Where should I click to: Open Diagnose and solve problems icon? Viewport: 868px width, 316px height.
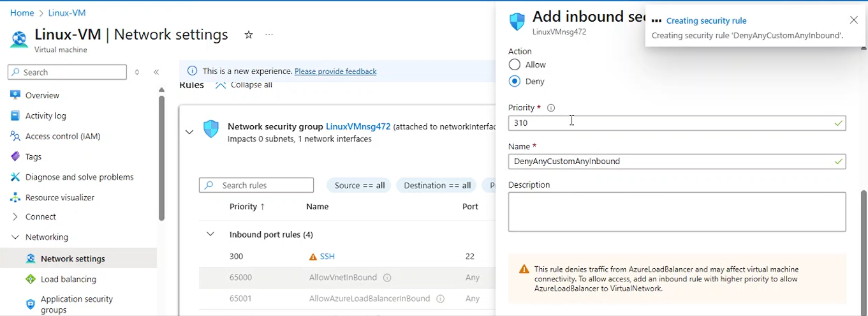click(x=15, y=177)
